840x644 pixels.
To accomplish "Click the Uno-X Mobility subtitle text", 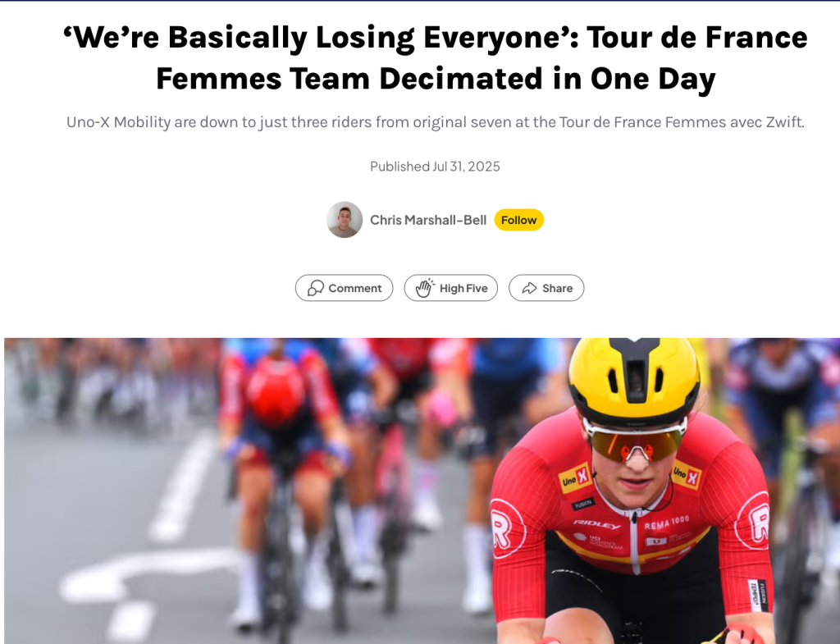I will [436, 122].
